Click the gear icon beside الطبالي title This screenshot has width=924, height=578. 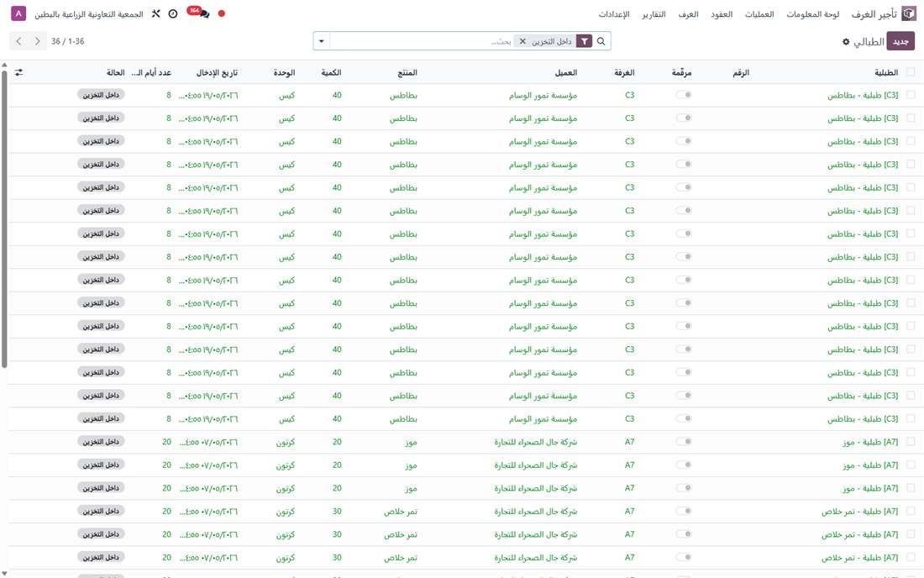tap(846, 42)
